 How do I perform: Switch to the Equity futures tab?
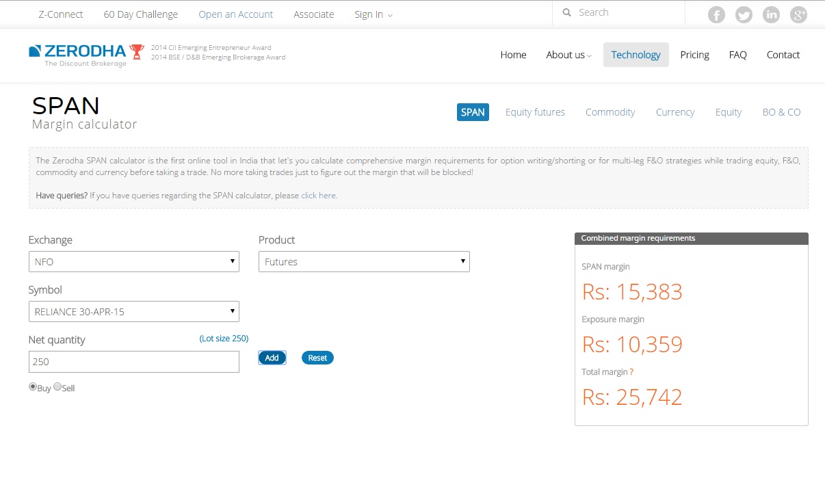tap(535, 112)
